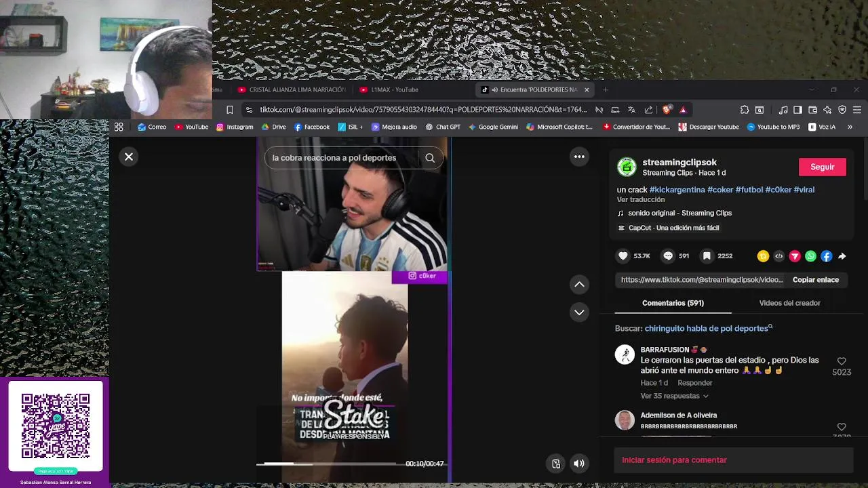Open Brave Rewards triangle icon
868x488 pixels.
tap(683, 110)
